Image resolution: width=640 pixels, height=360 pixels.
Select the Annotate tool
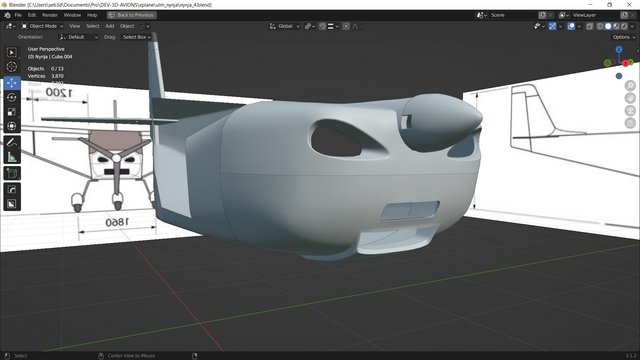(12, 142)
